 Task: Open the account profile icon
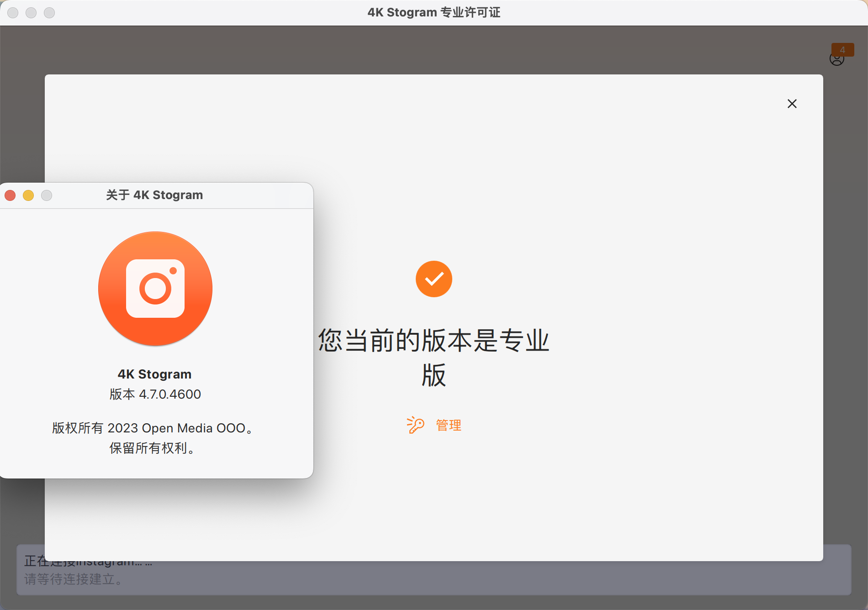[x=836, y=59]
